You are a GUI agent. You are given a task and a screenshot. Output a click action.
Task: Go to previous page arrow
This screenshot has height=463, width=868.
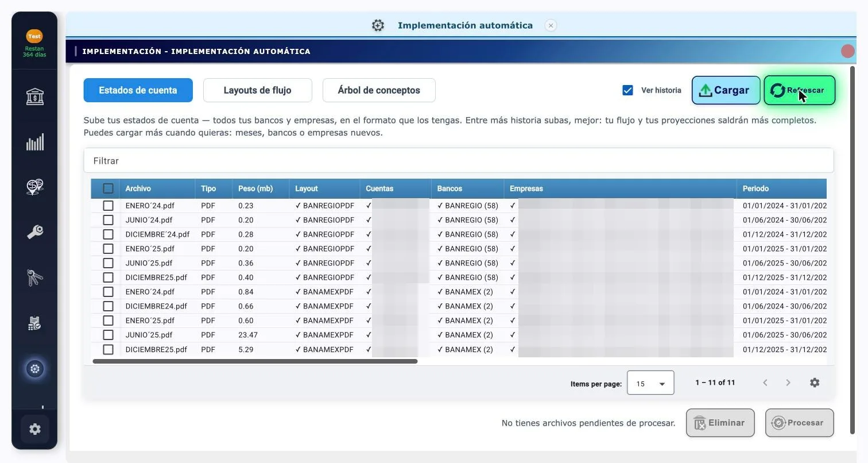click(765, 383)
